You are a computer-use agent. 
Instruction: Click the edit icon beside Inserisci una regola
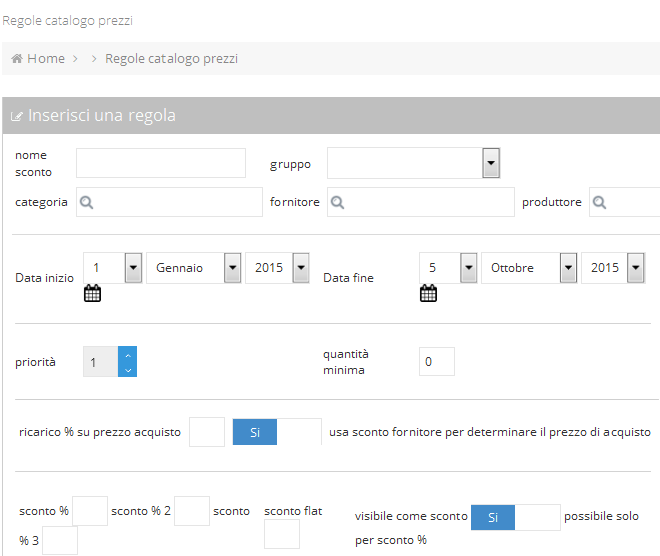pyautogui.click(x=16, y=116)
